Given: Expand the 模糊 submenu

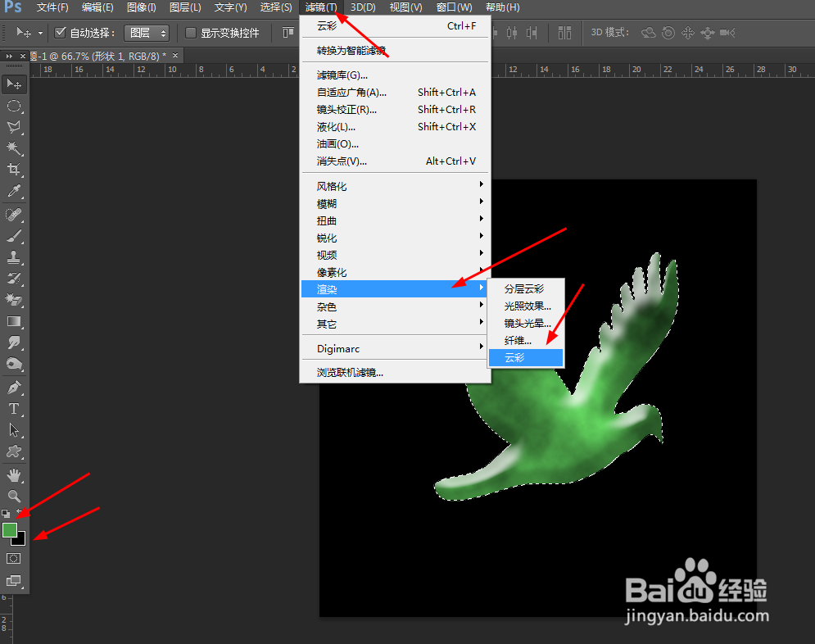Looking at the screenshot, I should point(395,204).
